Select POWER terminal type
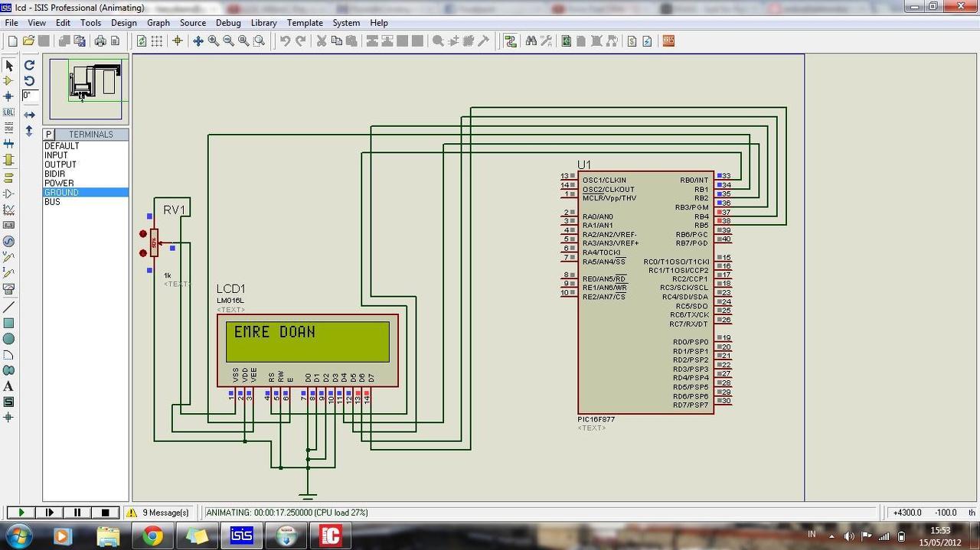This screenshot has width=980, height=550. [x=59, y=183]
